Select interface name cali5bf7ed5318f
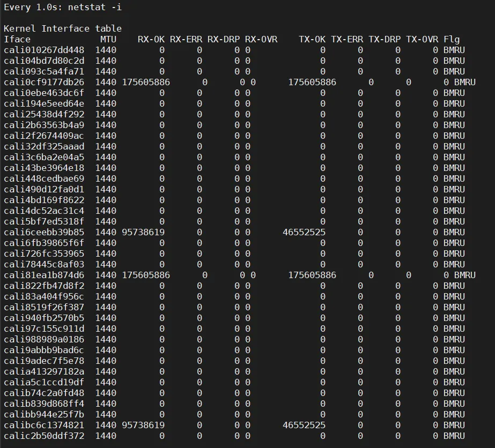The height and width of the screenshot is (448, 495). [44, 222]
